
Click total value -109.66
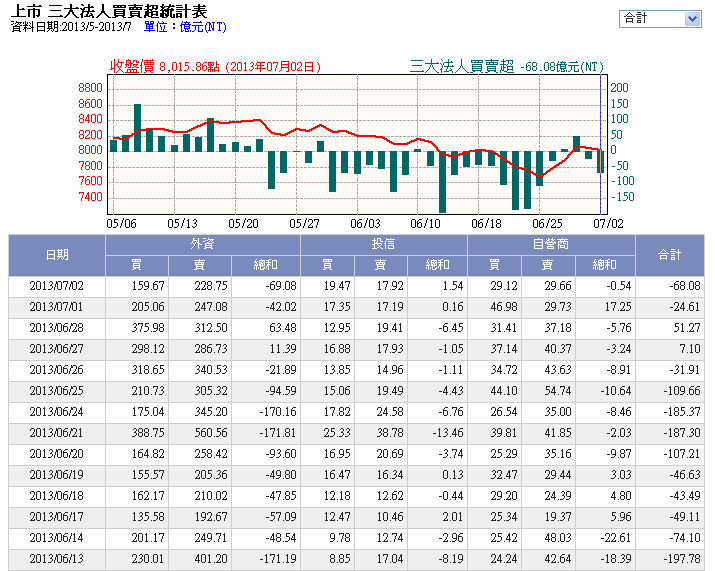tap(682, 391)
